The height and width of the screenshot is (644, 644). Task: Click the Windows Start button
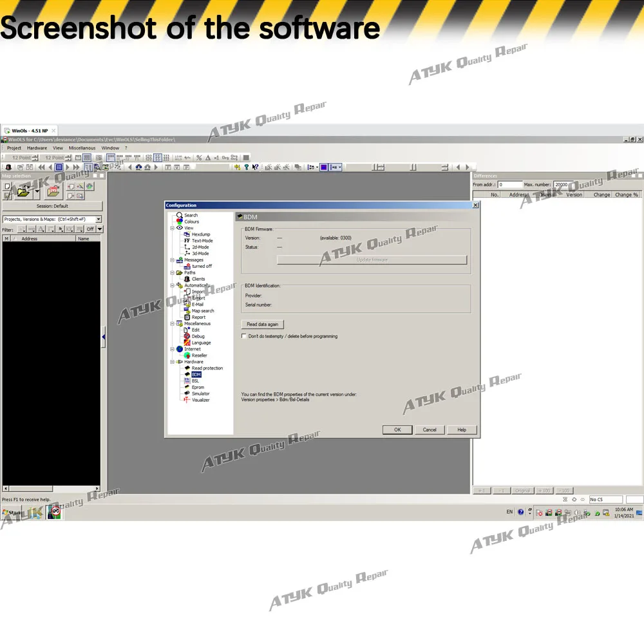12,513
